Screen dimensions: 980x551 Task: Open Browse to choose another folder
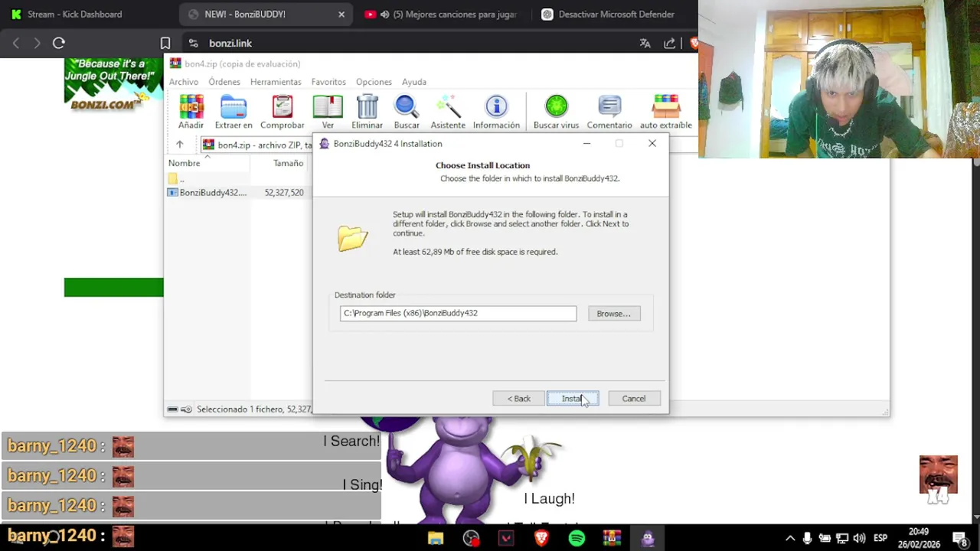[613, 314]
